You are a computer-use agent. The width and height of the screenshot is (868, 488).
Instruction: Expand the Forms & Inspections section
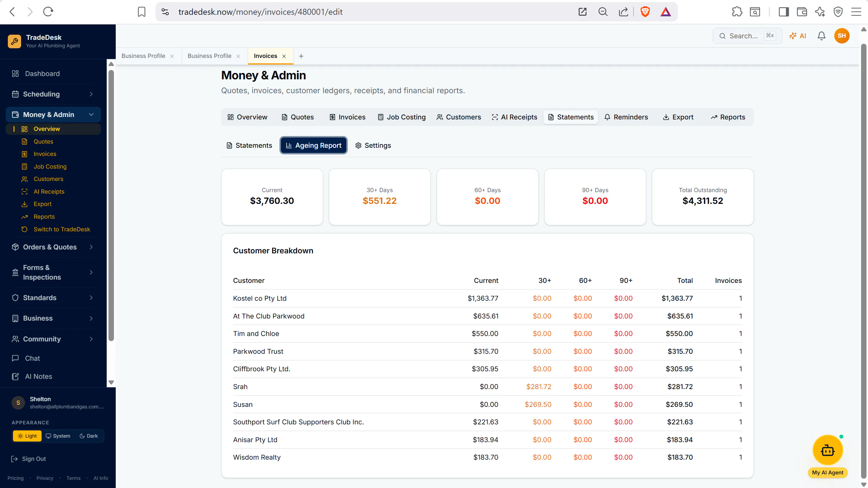(53, 272)
